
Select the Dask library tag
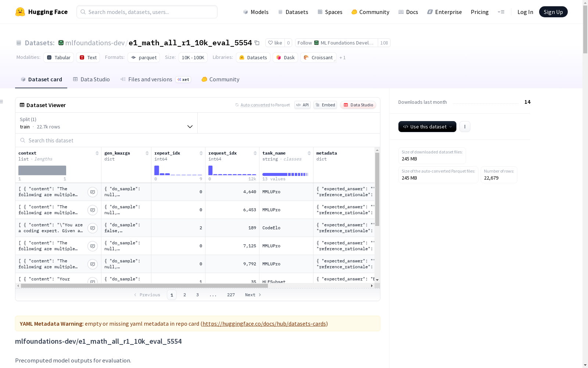tap(286, 57)
